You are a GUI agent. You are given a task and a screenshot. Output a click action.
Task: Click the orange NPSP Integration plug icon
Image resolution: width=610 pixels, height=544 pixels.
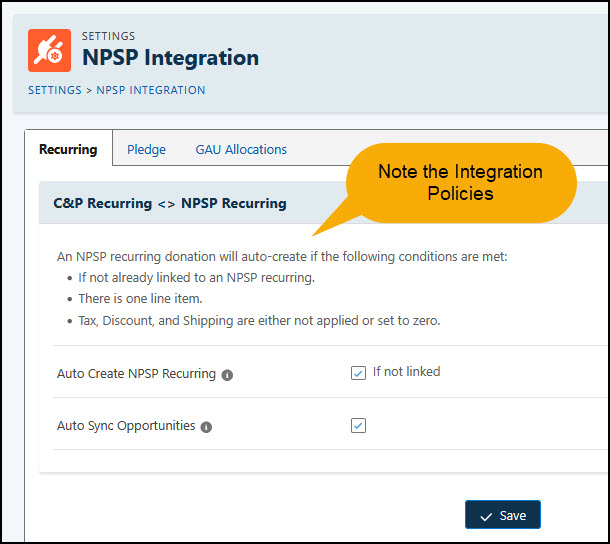tap(49, 51)
